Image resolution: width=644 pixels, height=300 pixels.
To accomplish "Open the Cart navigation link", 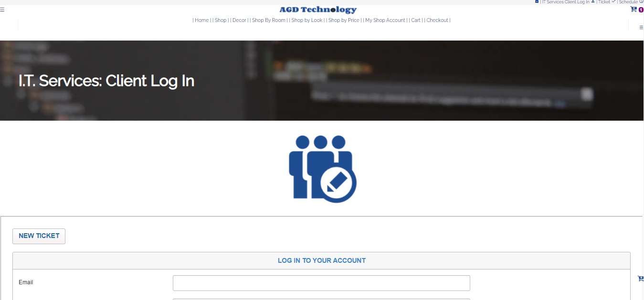I will click(x=416, y=20).
